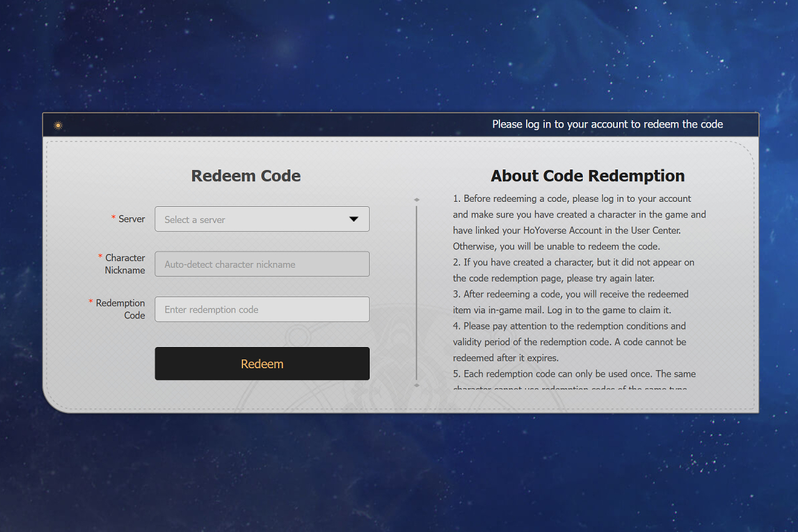Click the Redemption Code field label
Viewport: 798px width, 532px height.
point(120,309)
